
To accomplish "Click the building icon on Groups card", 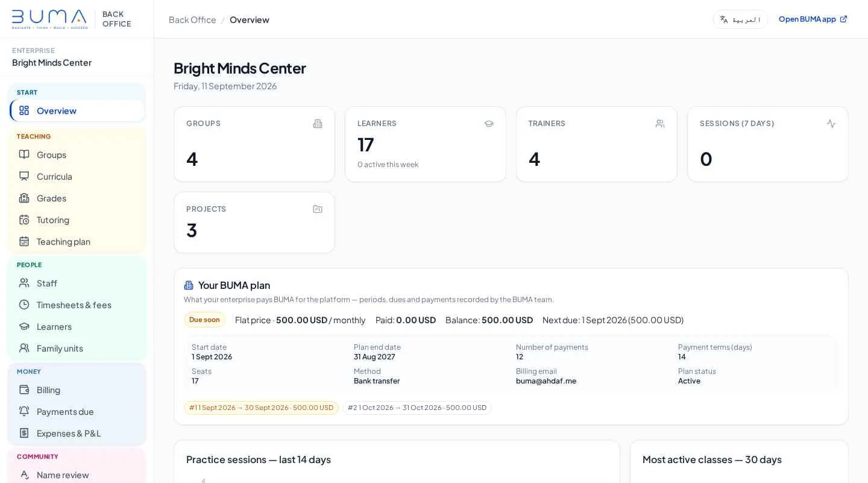I will (x=318, y=124).
